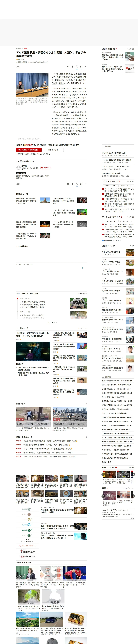Click mail icon below the author profile section
This screenshot has width=138, height=644.
(x=68, y=184)
